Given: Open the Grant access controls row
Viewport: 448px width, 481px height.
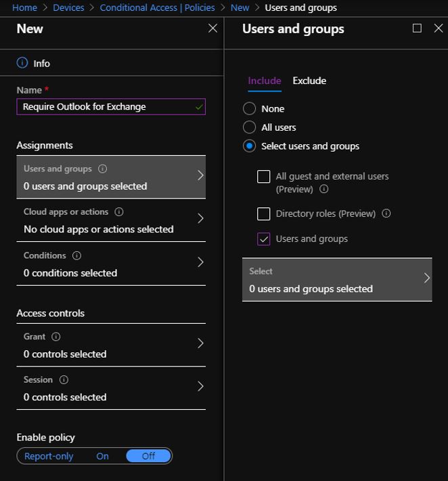Looking at the screenshot, I should (x=111, y=345).
